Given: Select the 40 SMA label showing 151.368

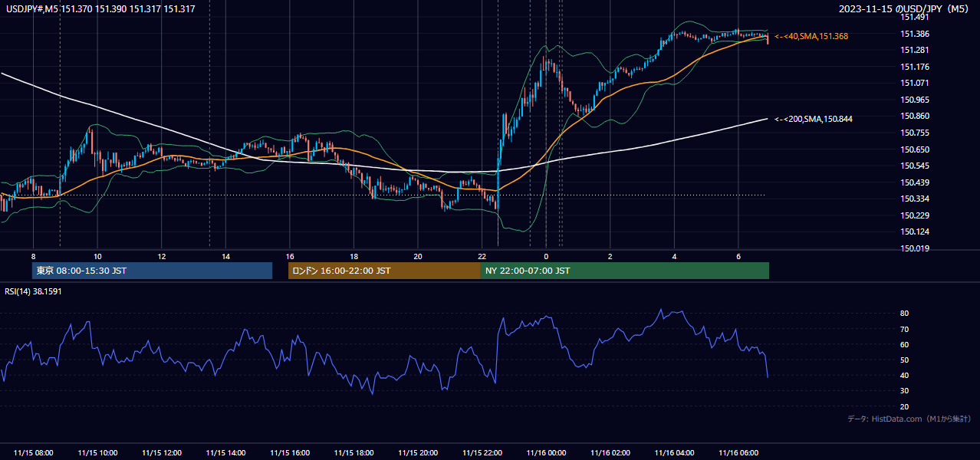Looking at the screenshot, I should click(x=811, y=36).
